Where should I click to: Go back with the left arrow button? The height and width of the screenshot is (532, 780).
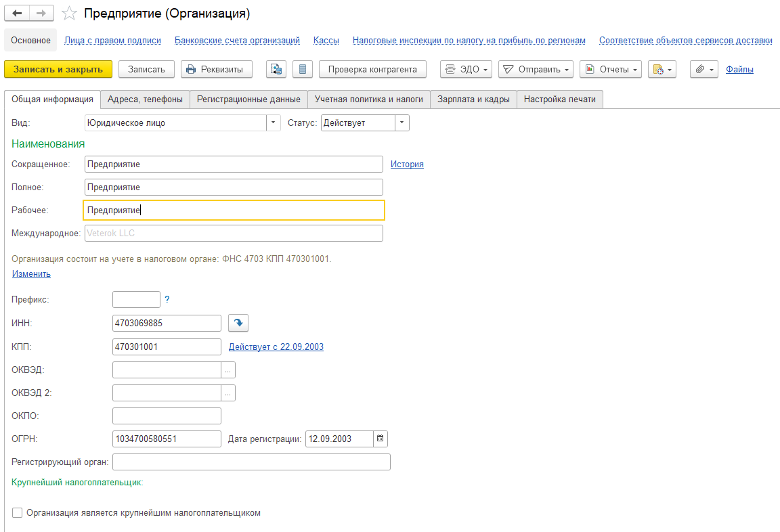17,14
